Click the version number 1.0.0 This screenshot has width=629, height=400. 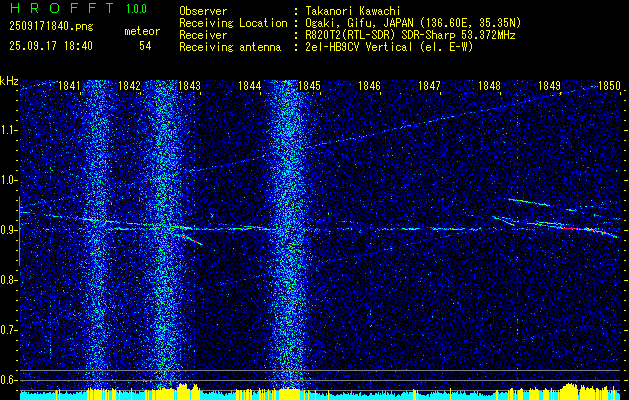(136, 9)
